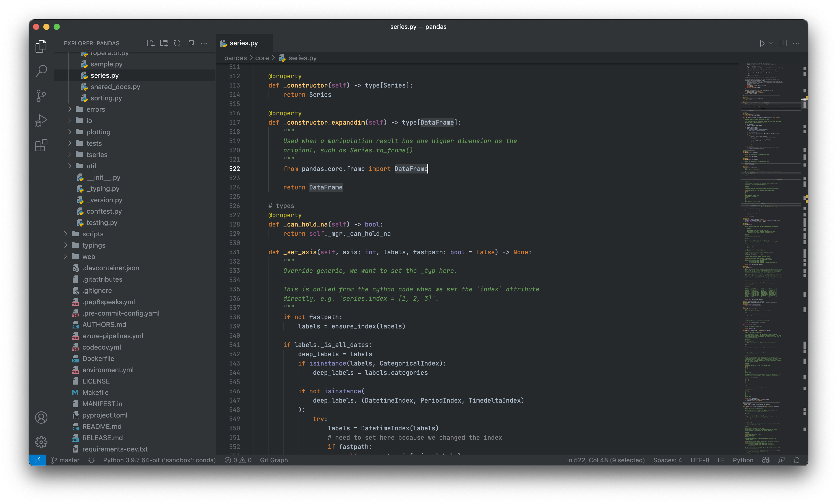Open README.md in the file tree
The height and width of the screenshot is (504, 837).
click(x=102, y=426)
